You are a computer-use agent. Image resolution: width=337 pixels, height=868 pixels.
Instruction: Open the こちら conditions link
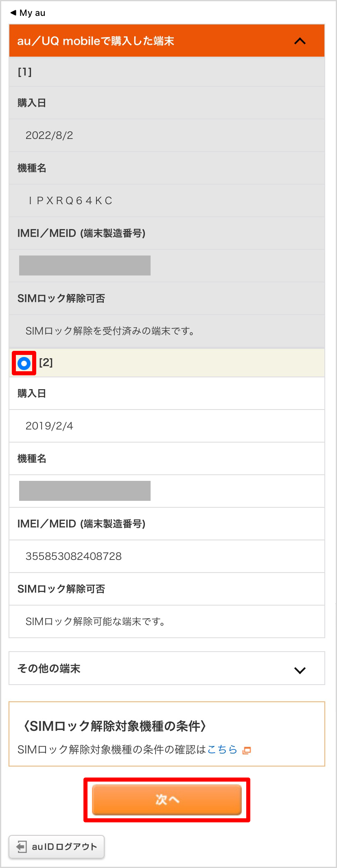point(222,749)
